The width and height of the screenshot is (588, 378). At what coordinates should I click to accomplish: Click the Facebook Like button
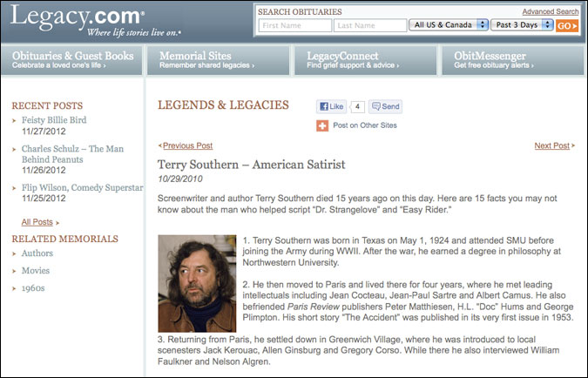click(332, 106)
